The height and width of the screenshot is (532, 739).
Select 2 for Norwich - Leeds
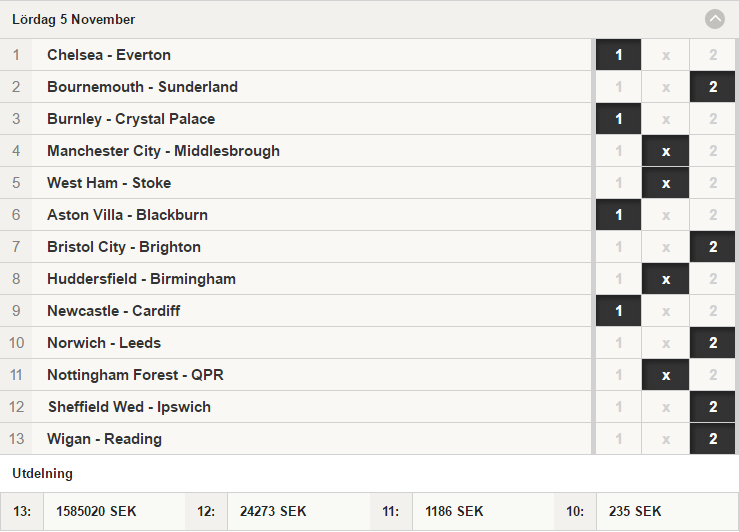tap(713, 343)
